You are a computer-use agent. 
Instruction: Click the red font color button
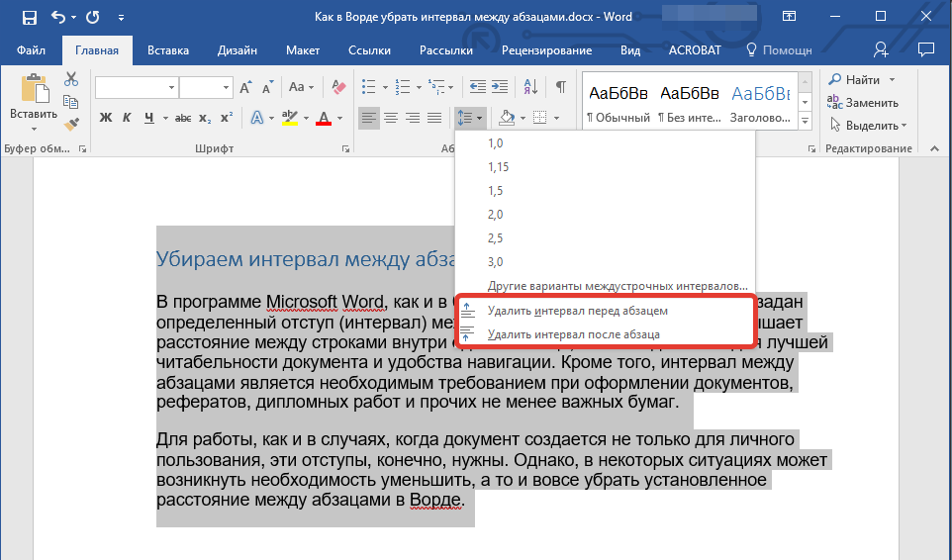[x=323, y=119]
